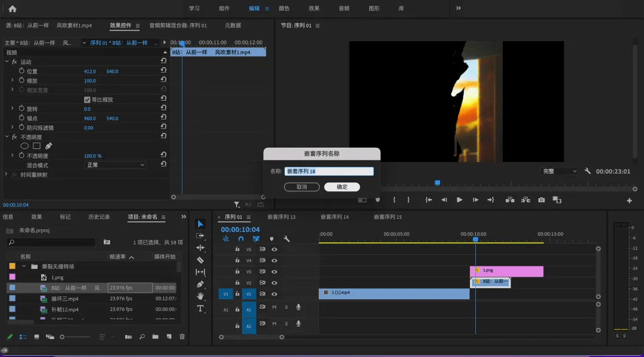The height and width of the screenshot is (357, 644).
Task: Open the 完整 playback resolution dropdown
Action: point(560,171)
